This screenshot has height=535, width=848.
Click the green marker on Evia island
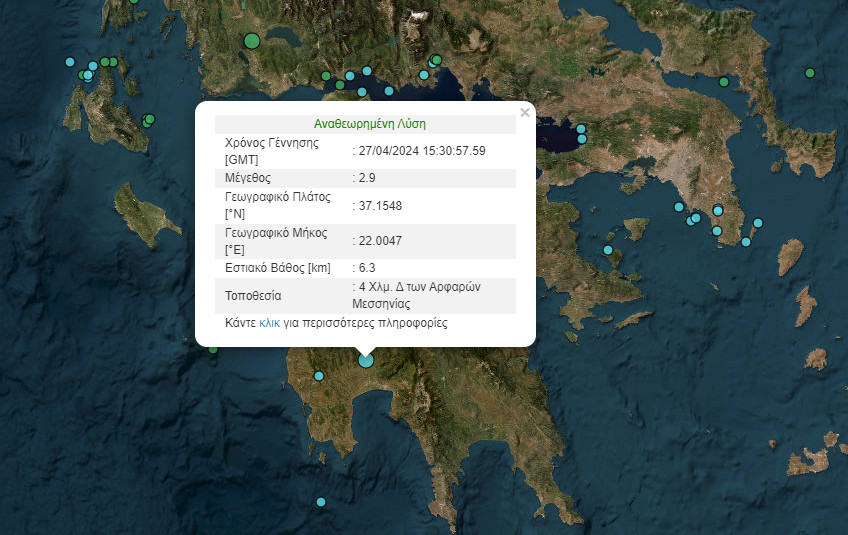click(x=724, y=82)
